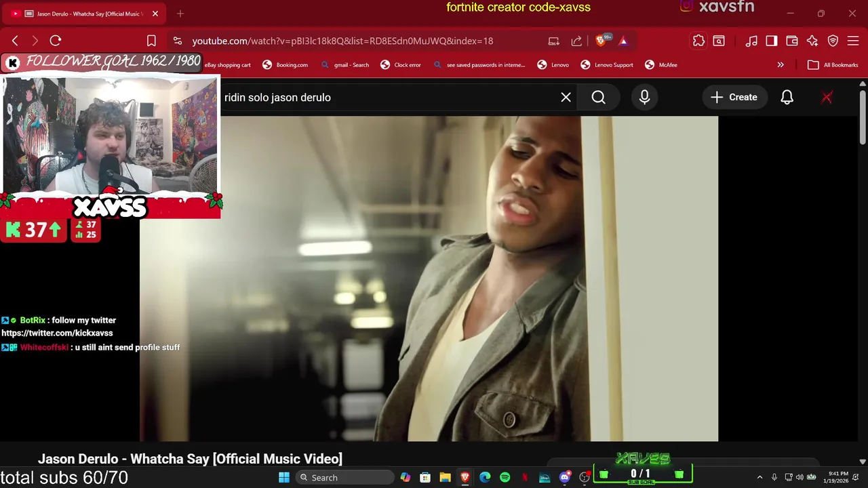The image size is (868, 488).
Task: Open the Booking.com bookmark
Action: (x=285, y=65)
